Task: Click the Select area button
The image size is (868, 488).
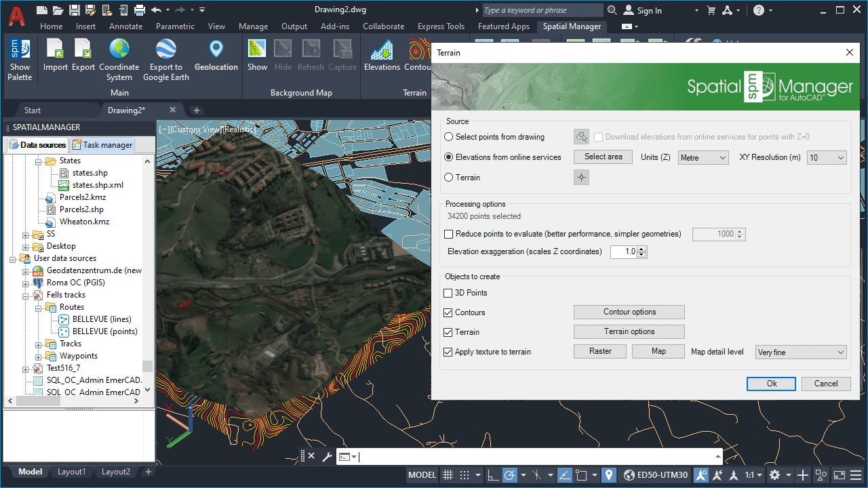Action: point(604,157)
